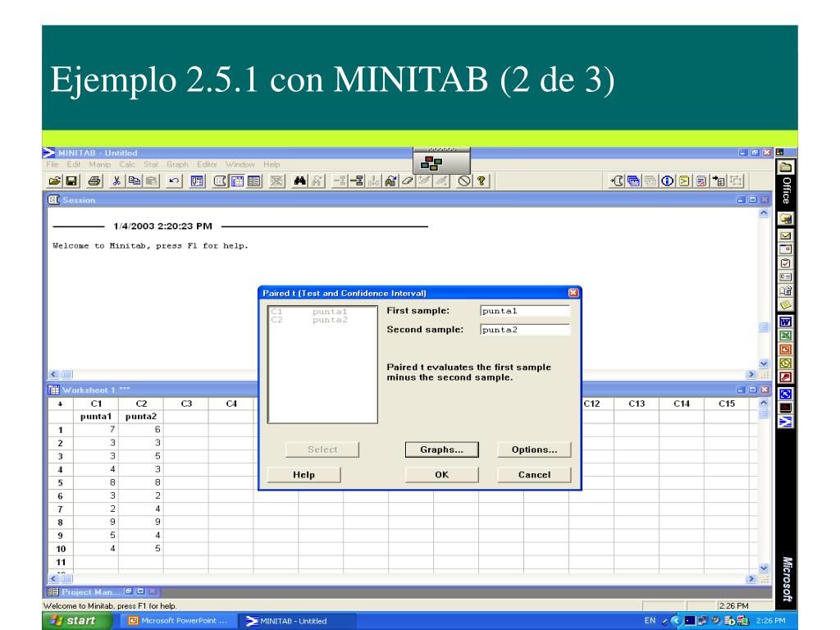
Task: Click the Worksheet vertical scroll down arrow
Action: (764, 568)
